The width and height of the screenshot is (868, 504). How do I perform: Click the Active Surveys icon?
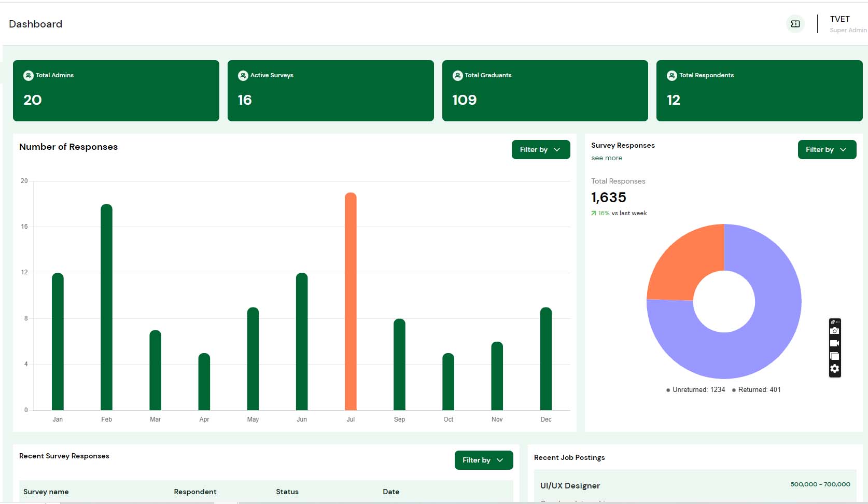[x=242, y=75]
